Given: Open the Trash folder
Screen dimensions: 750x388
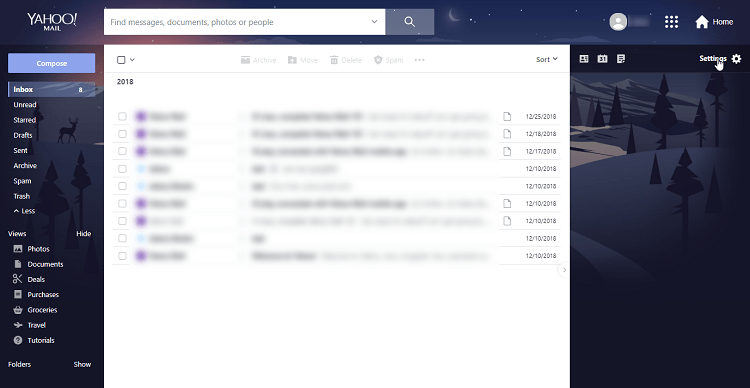Looking at the screenshot, I should point(22,196).
